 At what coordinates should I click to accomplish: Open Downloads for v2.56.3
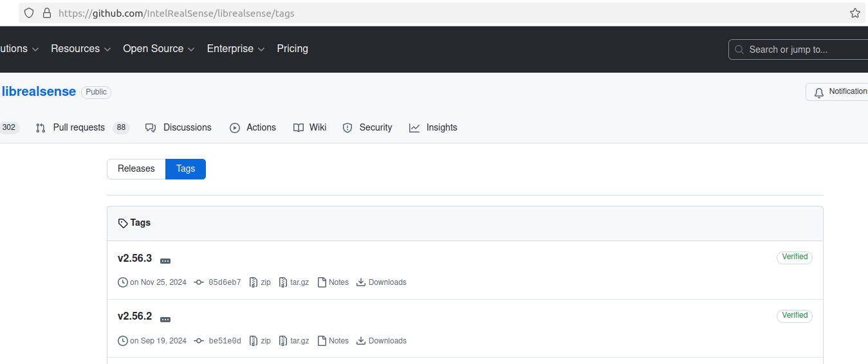(x=382, y=282)
